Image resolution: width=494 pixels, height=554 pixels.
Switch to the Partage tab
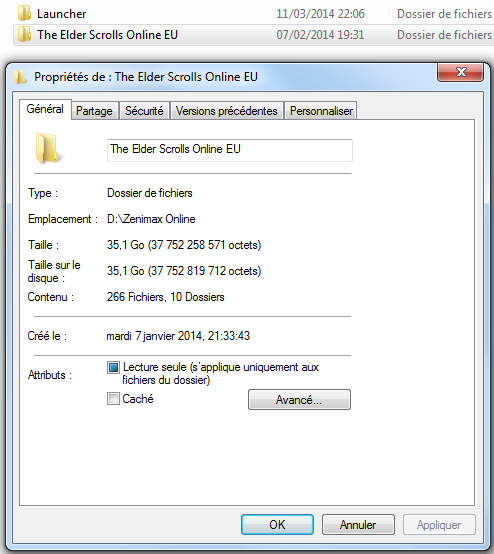94,111
